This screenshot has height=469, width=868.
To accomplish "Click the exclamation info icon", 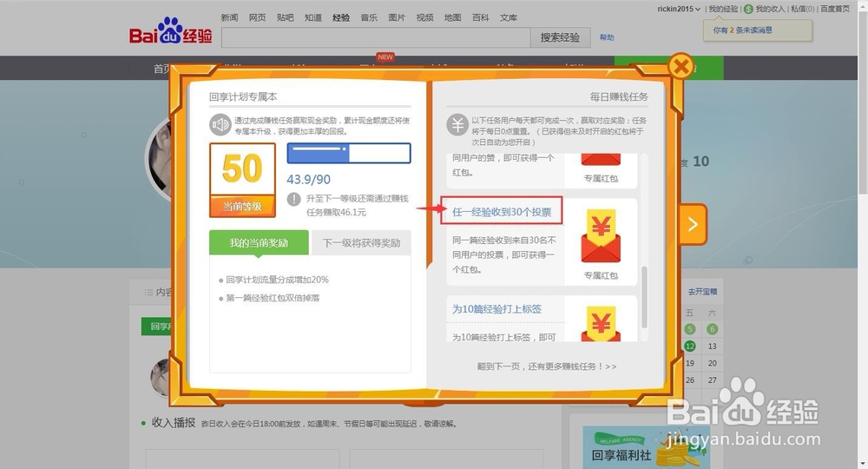I will [294, 199].
